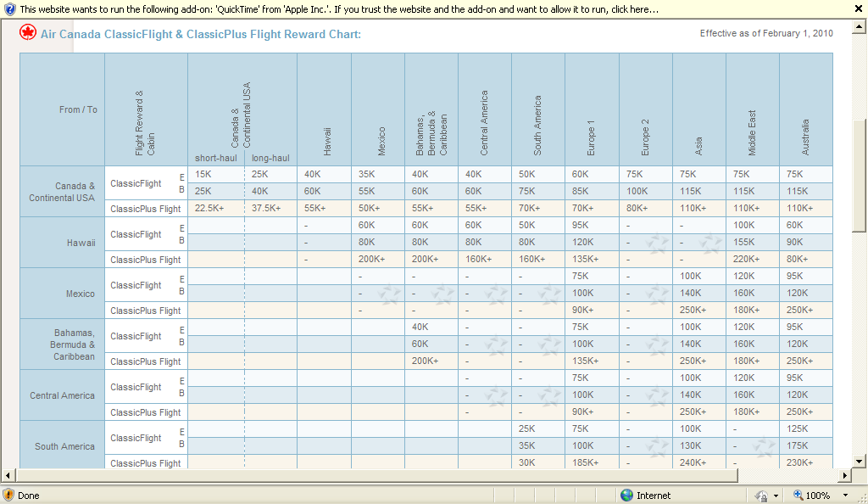Click 'ClassicFlight' in the Mexico row group

click(x=136, y=285)
